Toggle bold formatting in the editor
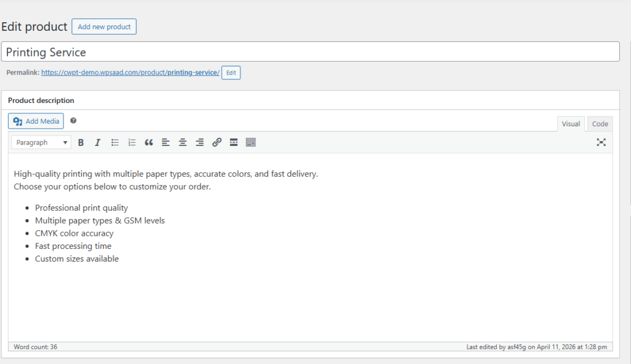Screen dimensions: 631x364 coord(81,142)
